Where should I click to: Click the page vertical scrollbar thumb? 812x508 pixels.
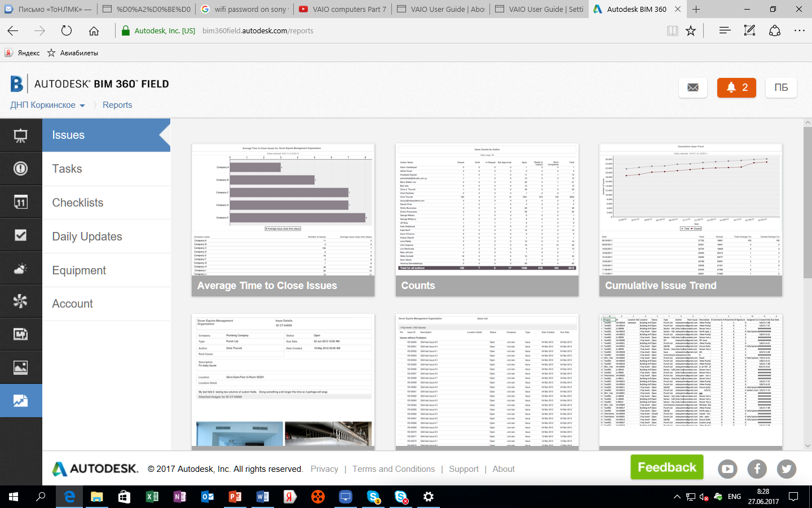[x=807, y=203]
